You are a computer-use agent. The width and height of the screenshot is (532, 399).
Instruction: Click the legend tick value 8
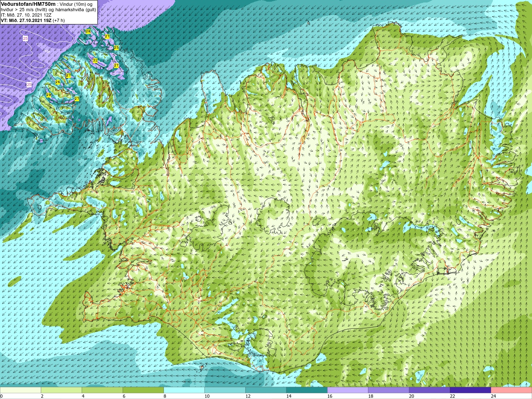(165, 396)
